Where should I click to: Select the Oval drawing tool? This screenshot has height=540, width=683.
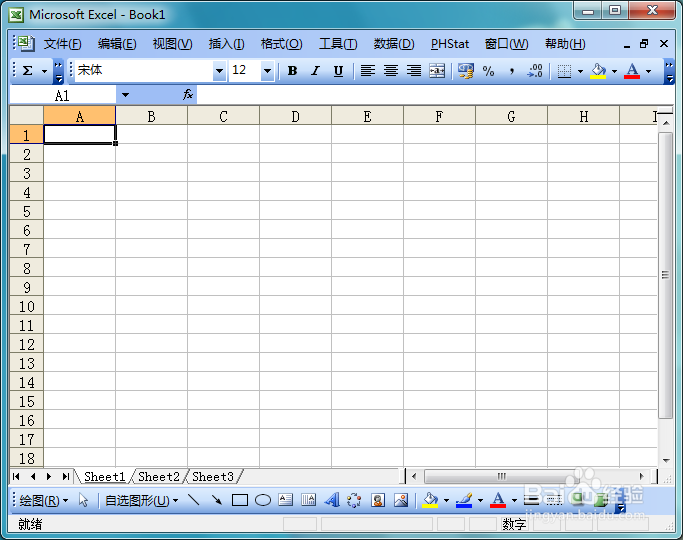[263, 500]
